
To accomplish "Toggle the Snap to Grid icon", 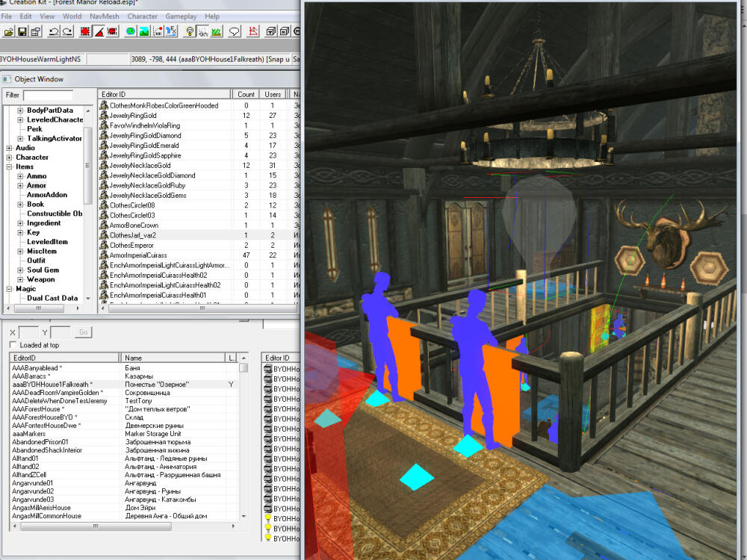I will (85, 32).
